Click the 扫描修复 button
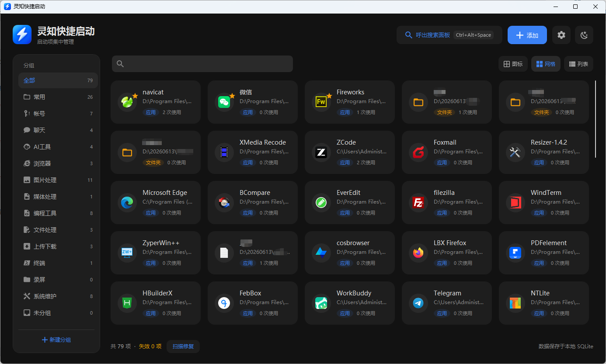The image size is (606, 364). [x=183, y=346]
